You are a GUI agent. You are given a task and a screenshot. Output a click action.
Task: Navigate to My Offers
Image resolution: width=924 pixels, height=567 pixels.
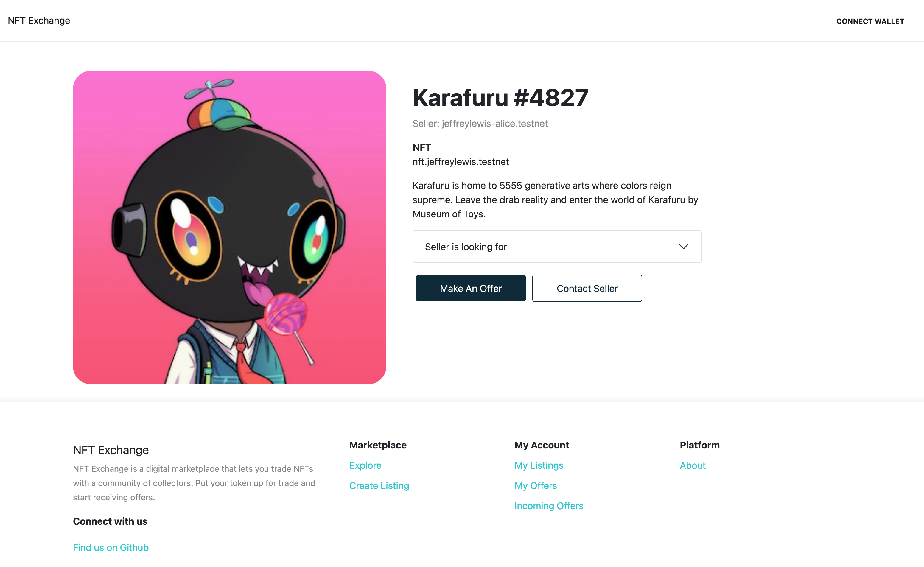(x=536, y=485)
